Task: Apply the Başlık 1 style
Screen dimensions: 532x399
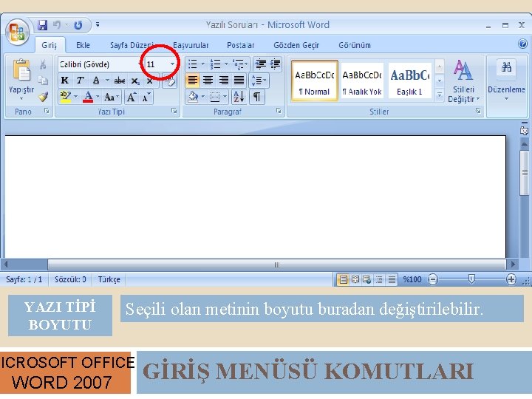Action: pos(409,81)
